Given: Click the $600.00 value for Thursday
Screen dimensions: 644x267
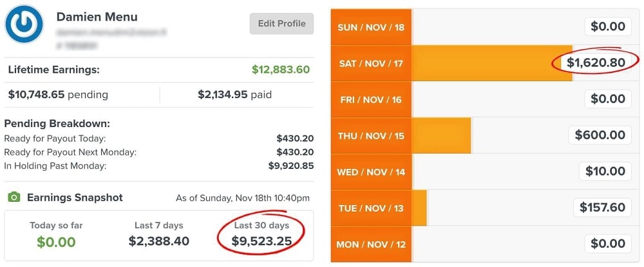Looking at the screenshot, I should coord(600,135).
